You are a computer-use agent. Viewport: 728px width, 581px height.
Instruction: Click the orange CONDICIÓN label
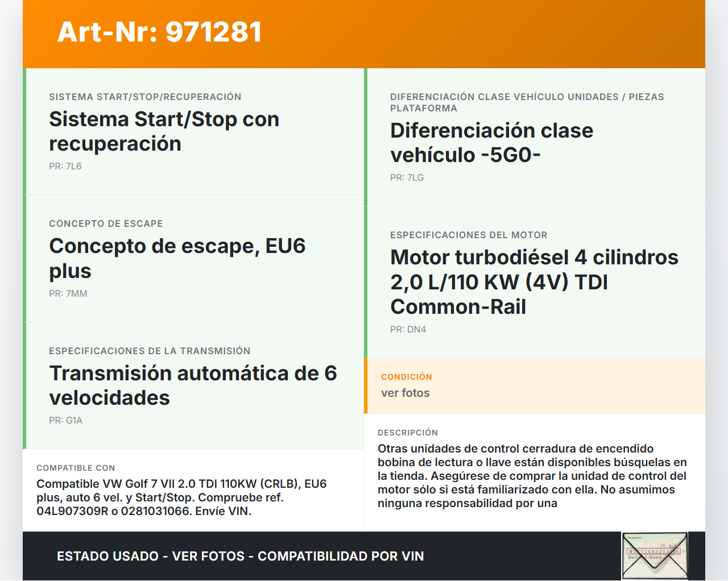coord(407,377)
